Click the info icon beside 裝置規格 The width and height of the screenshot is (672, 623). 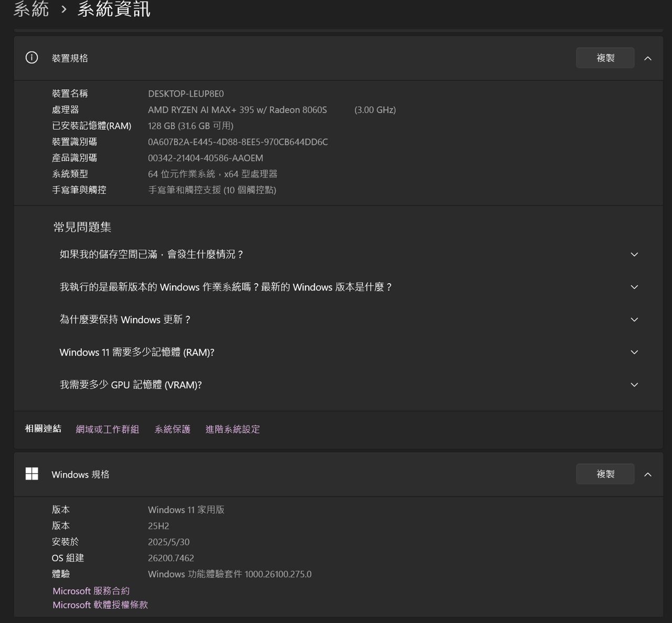(32, 58)
